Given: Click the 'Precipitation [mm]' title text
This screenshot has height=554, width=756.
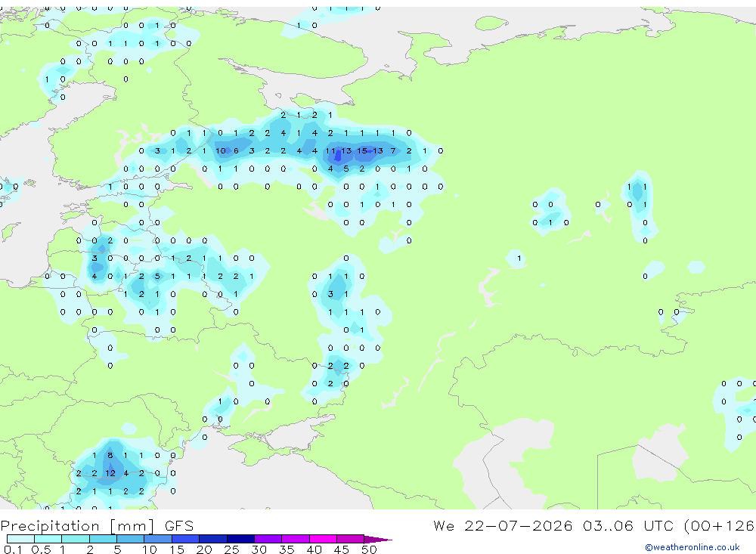Looking at the screenshot, I should 77,526.
